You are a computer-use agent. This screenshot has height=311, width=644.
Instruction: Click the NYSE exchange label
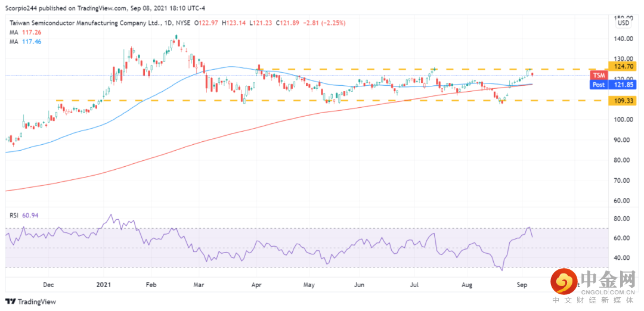click(x=182, y=23)
